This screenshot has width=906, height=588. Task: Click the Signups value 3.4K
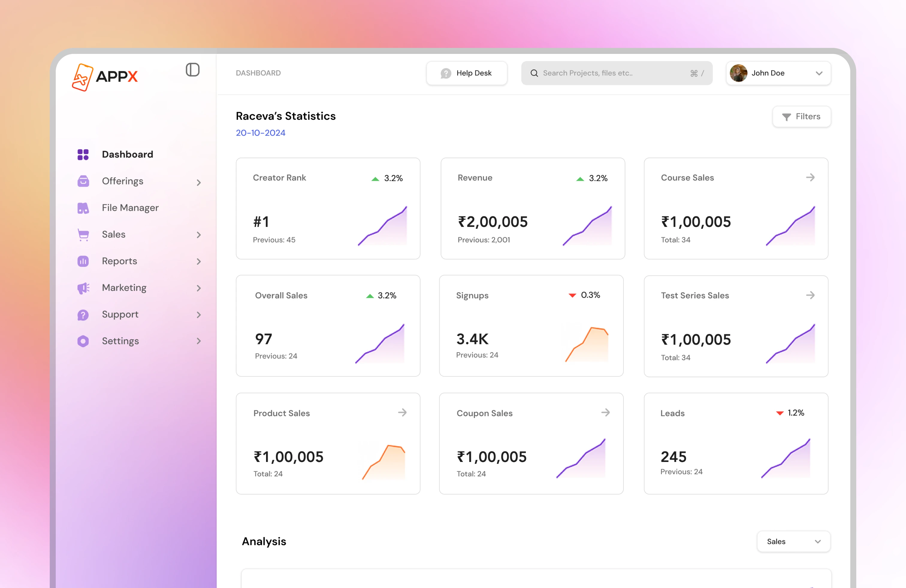472,339
